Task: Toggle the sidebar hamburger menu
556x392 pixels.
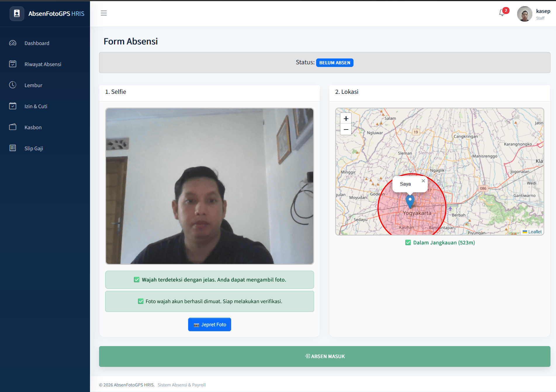Action: click(104, 13)
